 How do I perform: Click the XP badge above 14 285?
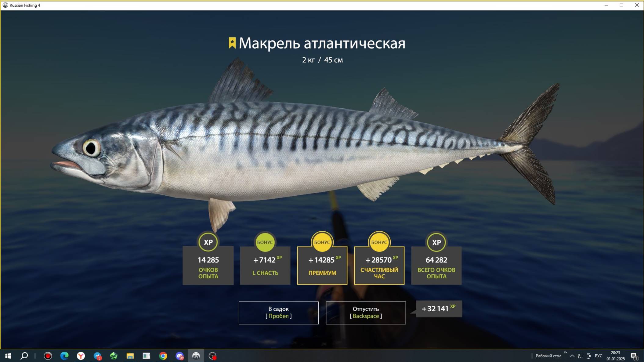point(208,242)
